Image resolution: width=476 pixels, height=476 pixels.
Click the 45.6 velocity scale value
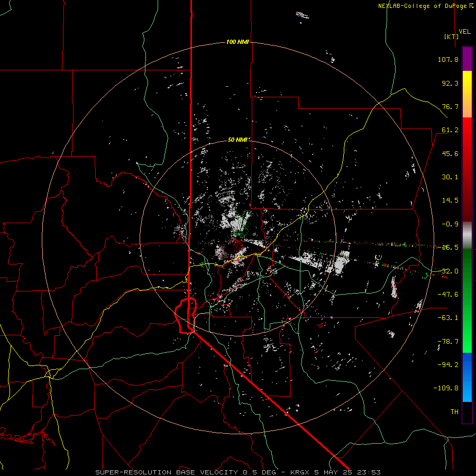(x=450, y=153)
